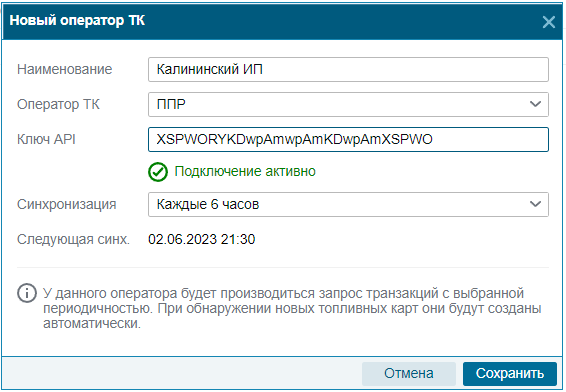Click the Синхронизация label
The width and height of the screenshot is (566, 392).
[66, 204]
